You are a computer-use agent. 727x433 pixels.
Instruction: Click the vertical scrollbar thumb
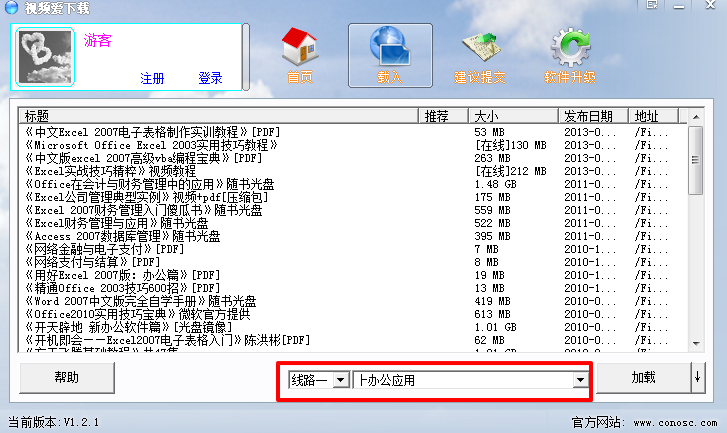pos(695,160)
